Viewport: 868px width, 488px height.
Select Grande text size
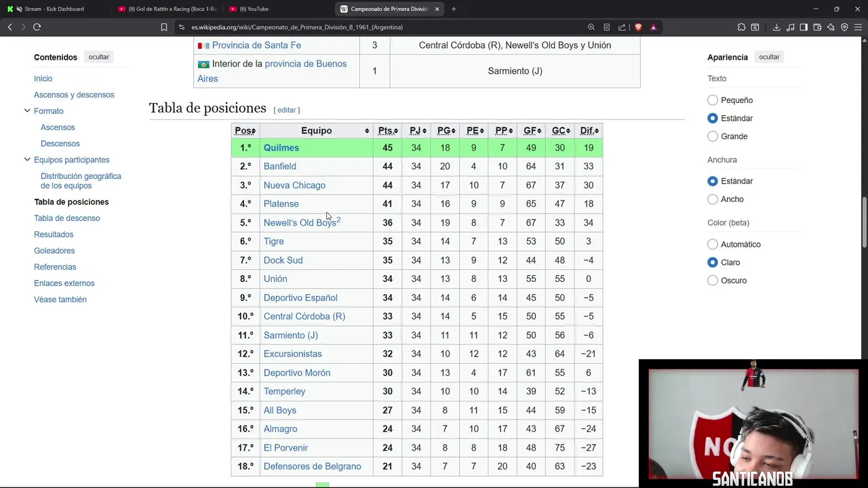pyautogui.click(x=713, y=136)
